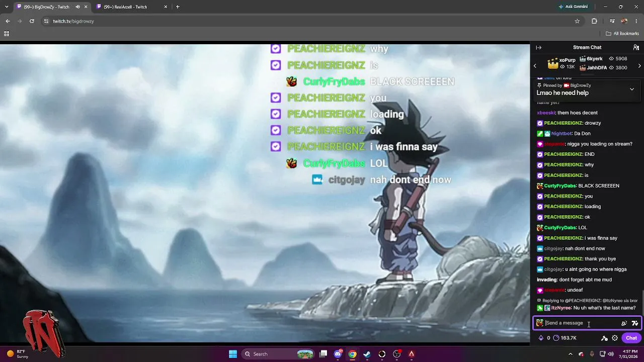Open the 6kyerk channel entry
Image resolution: width=644 pixels, height=362 pixels.
point(604,59)
